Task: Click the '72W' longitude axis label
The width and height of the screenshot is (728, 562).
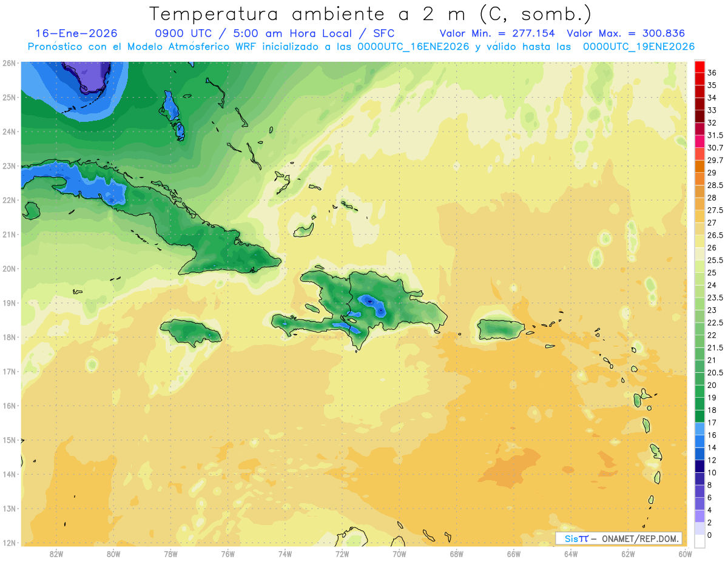Action: point(342,553)
